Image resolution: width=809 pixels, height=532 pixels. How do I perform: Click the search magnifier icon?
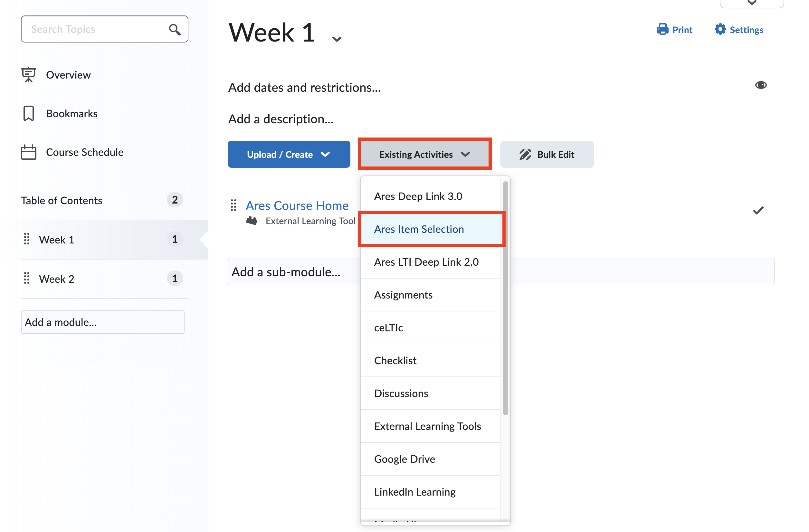(x=174, y=30)
